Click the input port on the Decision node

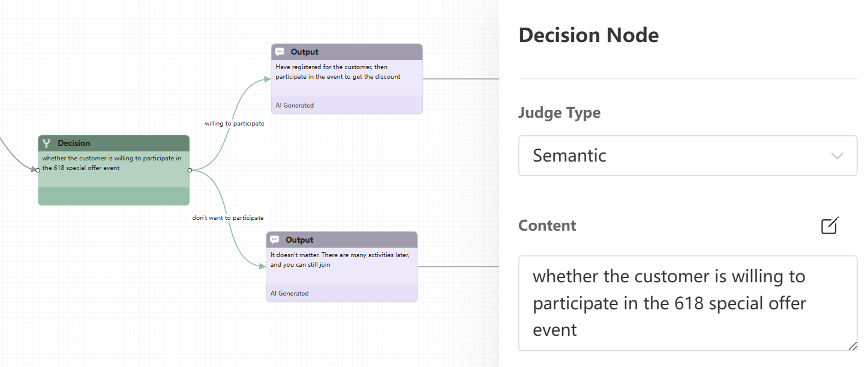[x=37, y=171]
